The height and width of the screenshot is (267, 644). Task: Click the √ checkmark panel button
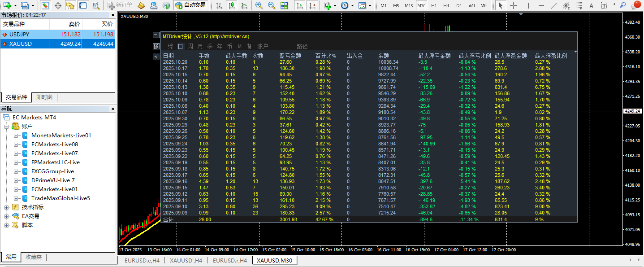(x=156, y=57)
